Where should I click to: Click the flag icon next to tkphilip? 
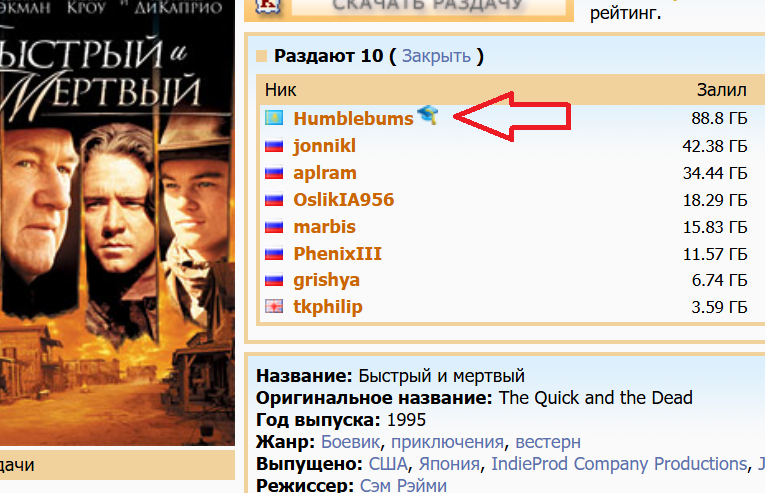click(x=274, y=307)
